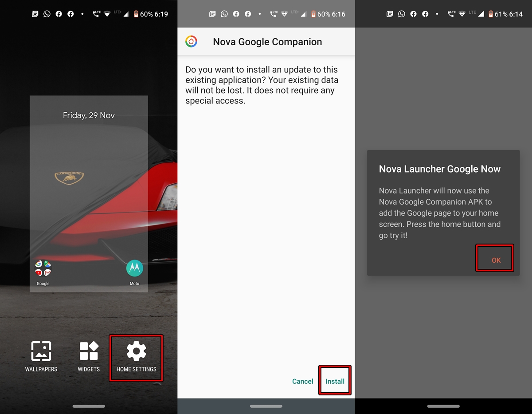
Task: Tap WhatsApp status icon on the 6:16 screen
Action: (224, 14)
